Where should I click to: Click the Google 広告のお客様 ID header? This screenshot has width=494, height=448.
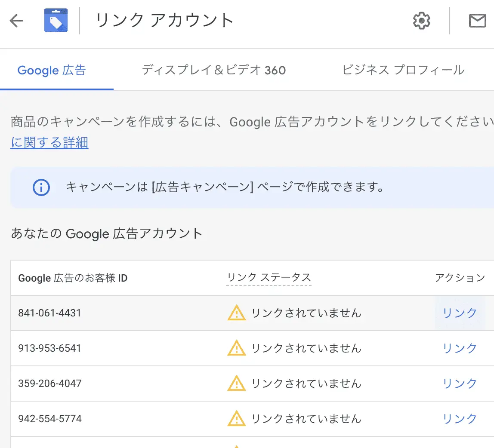click(x=73, y=278)
